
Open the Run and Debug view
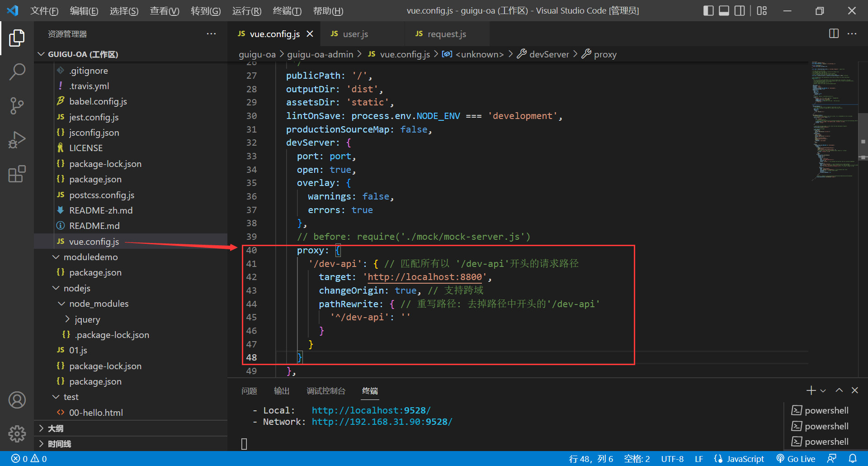(x=17, y=140)
